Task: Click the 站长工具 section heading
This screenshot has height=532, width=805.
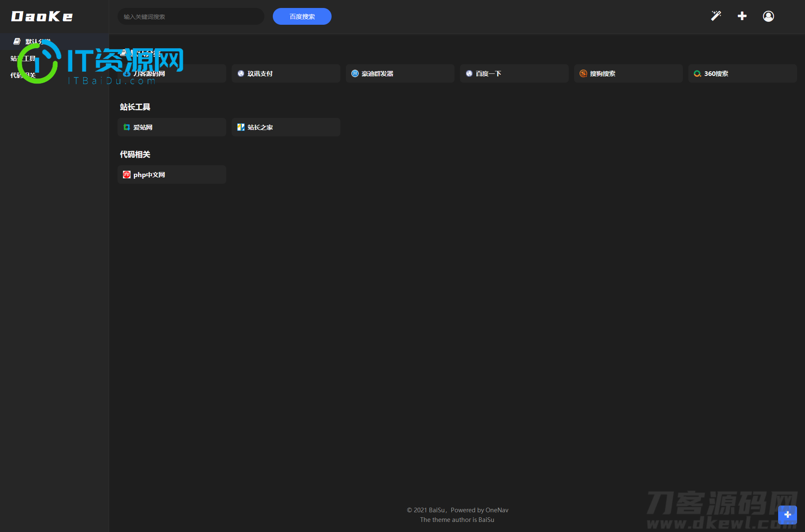Action: [x=135, y=107]
